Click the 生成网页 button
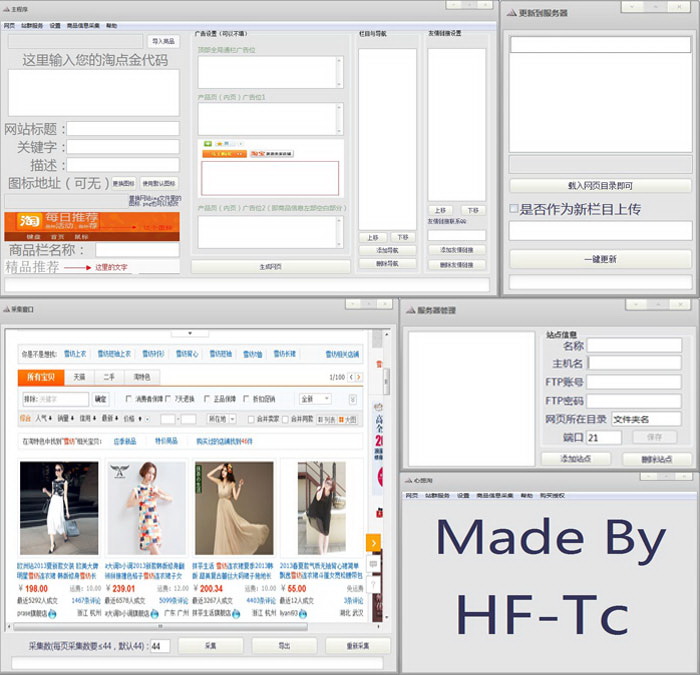 (270, 266)
